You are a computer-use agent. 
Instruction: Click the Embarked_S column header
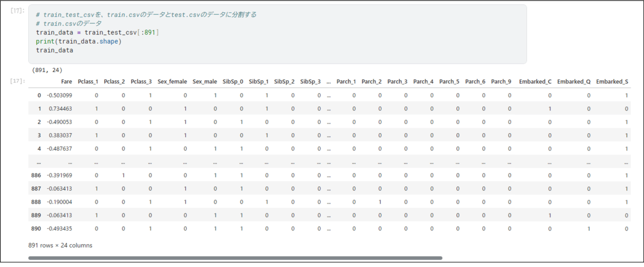(x=612, y=82)
